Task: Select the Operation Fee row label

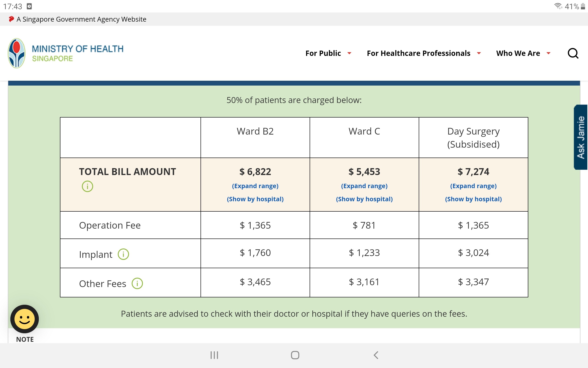Action: [x=110, y=225]
